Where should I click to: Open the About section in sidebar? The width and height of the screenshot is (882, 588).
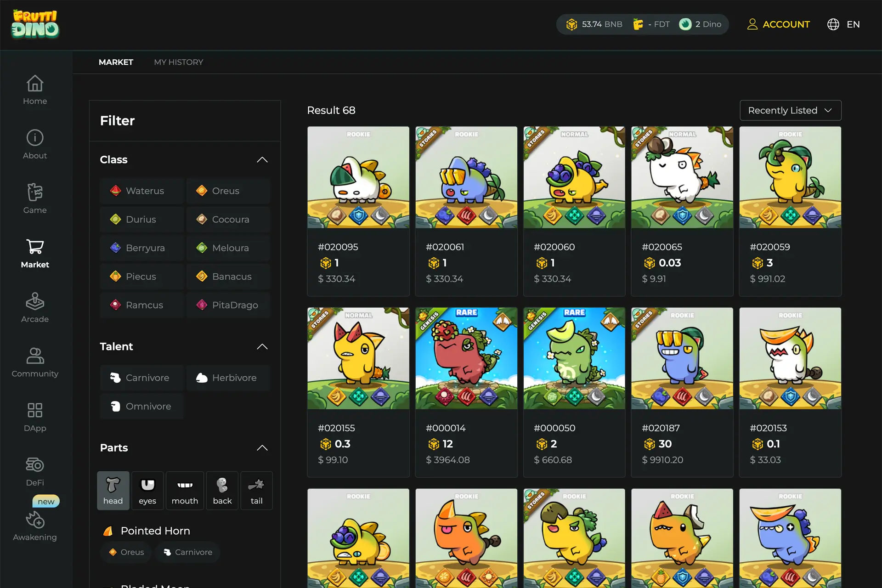tap(35, 144)
